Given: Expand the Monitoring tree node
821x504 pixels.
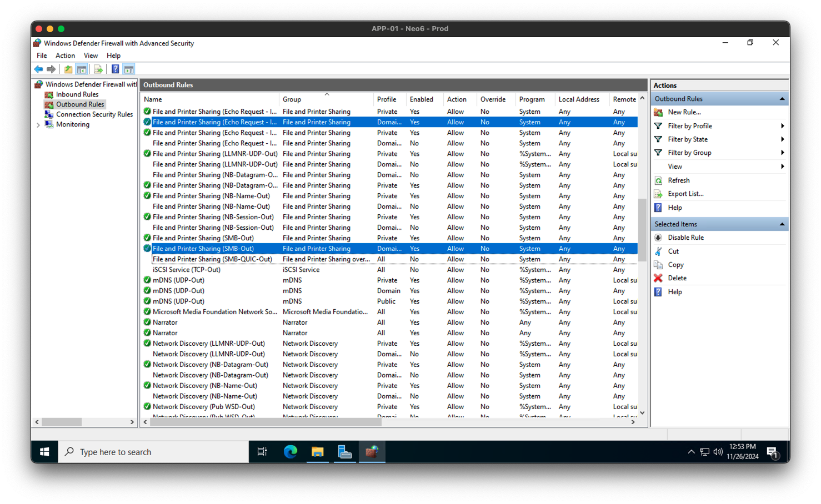Looking at the screenshot, I should 38,124.
